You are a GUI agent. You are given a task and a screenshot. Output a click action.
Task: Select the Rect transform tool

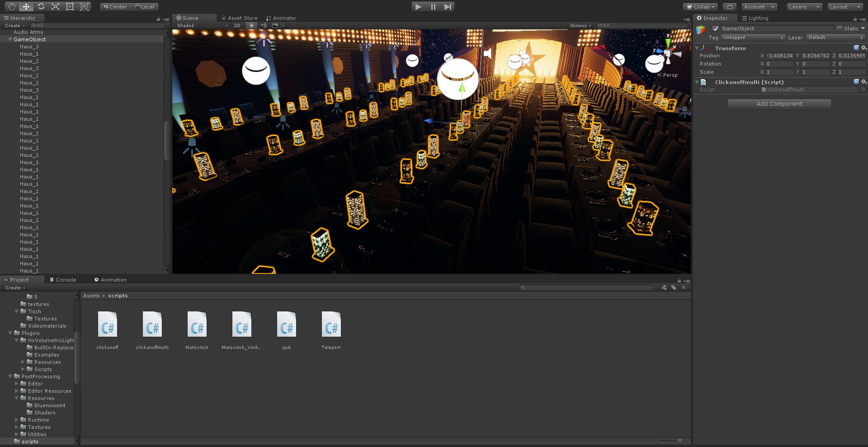(x=70, y=7)
